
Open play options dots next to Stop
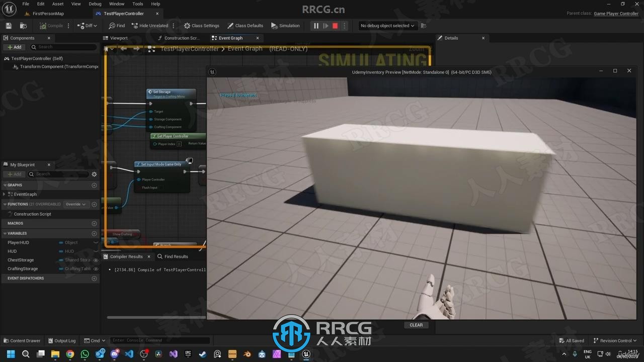(345, 26)
